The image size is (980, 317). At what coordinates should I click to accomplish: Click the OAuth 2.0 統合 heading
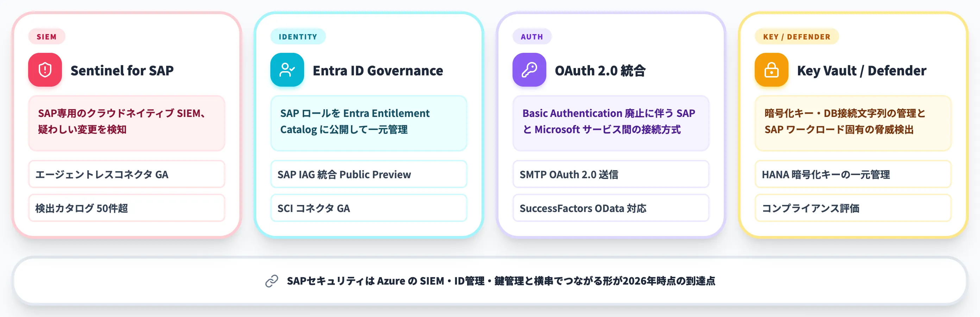pyautogui.click(x=600, y=70)
